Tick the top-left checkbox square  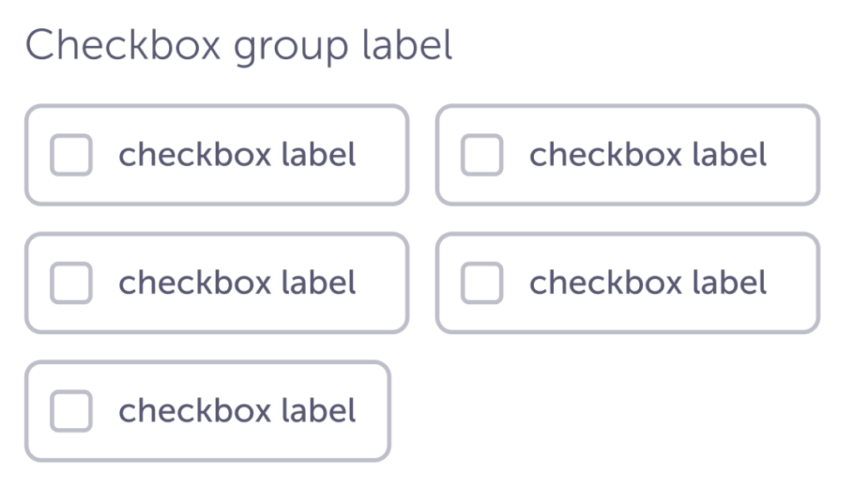(71, 155)
